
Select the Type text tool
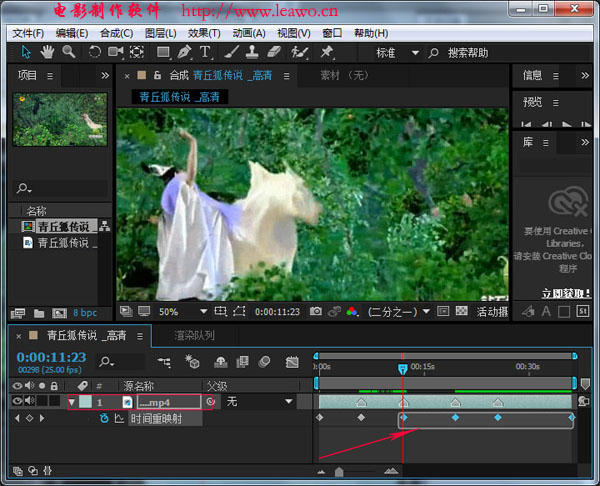click(x=205, y=52)
